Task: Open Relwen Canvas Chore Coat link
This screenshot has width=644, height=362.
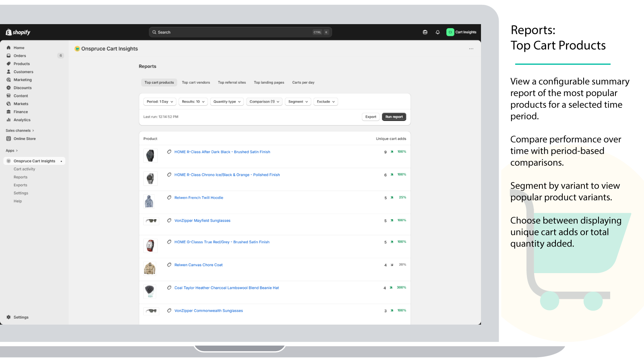Action: (x=198, y=265)
